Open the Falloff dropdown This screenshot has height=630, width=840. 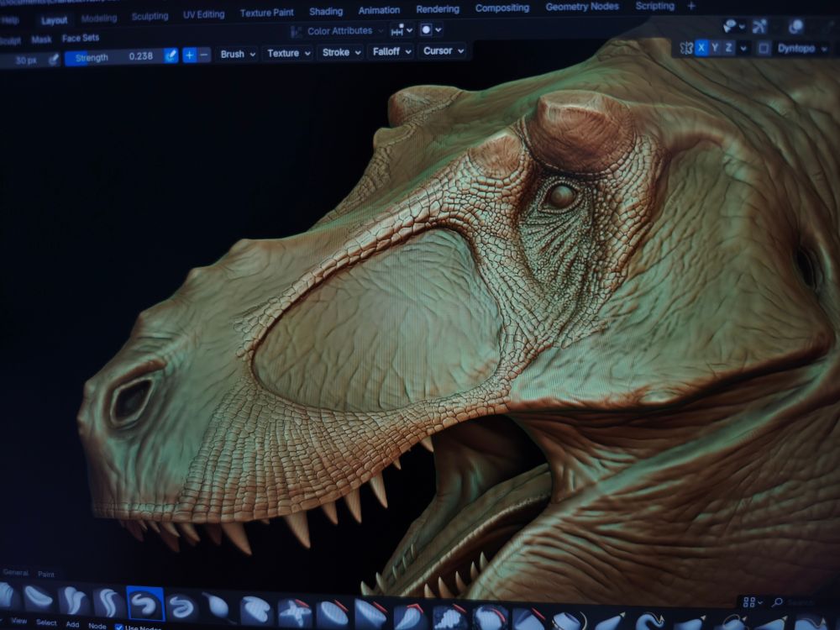click(391, 51)
